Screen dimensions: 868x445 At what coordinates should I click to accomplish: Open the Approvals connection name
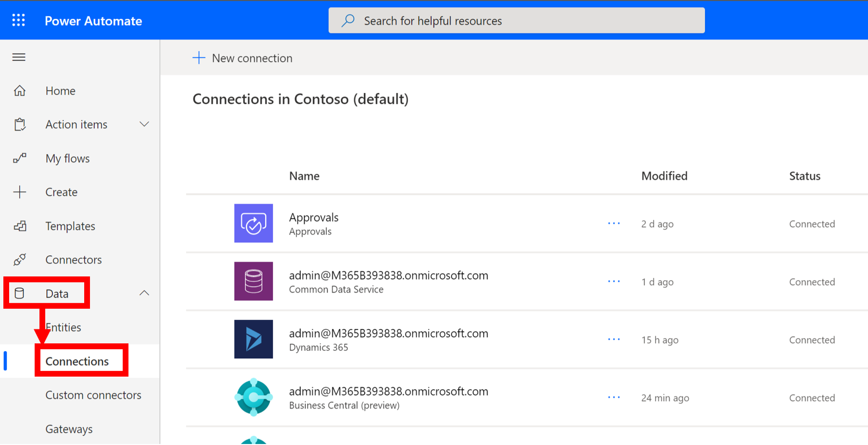[314, 217]
